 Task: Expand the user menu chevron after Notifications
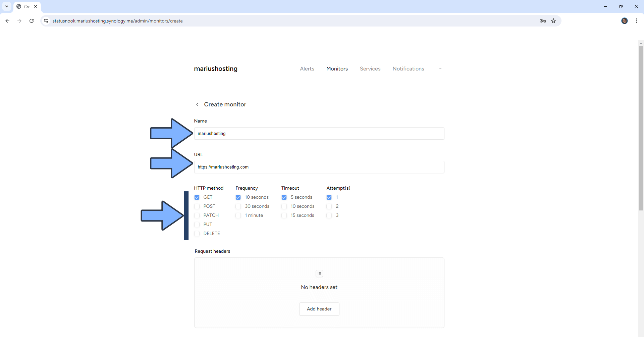(x=440, y=69)
